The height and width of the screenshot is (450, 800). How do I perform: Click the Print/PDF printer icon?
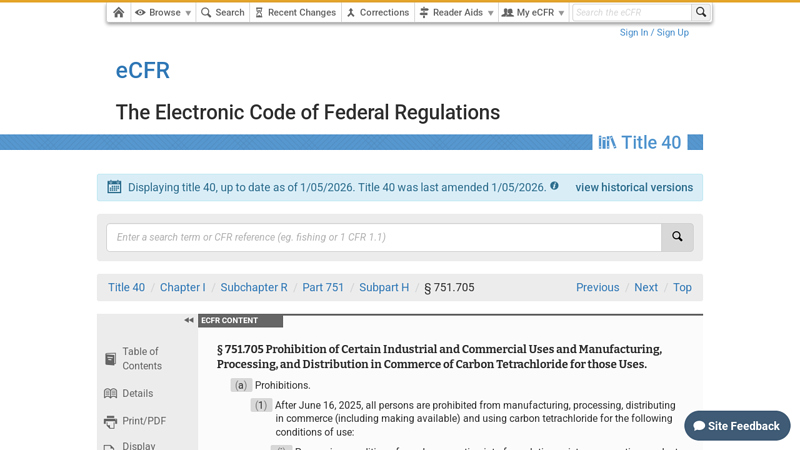[x=110, y=422]
